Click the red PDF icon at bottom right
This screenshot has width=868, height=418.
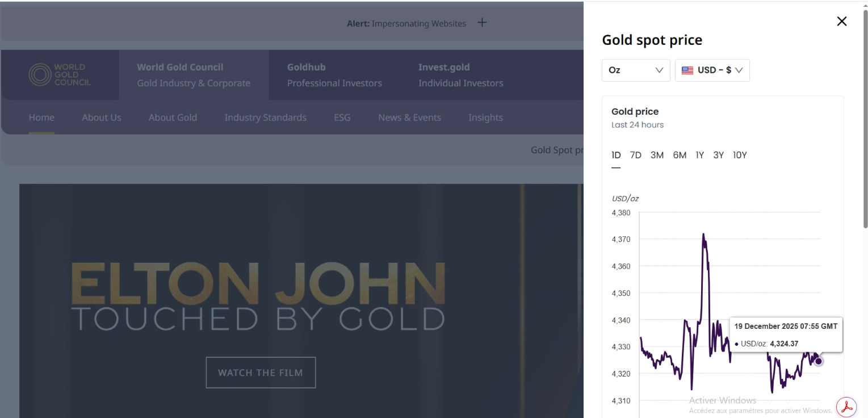click(x=846, y=407)
